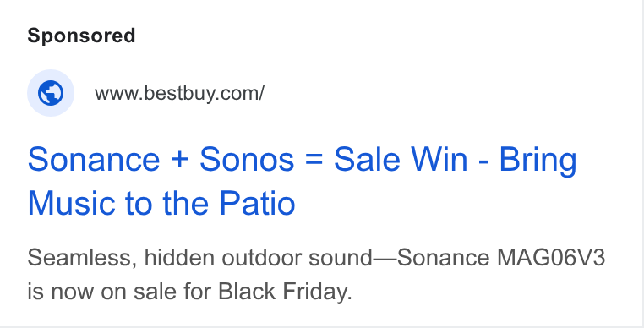Open the www.bestbuy.com/ URL
The image size is (644, 328).
[x=179, y=93]
